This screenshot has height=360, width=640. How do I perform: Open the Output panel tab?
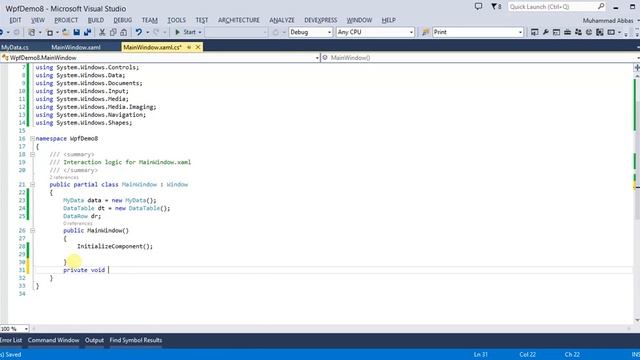[94, 340]
